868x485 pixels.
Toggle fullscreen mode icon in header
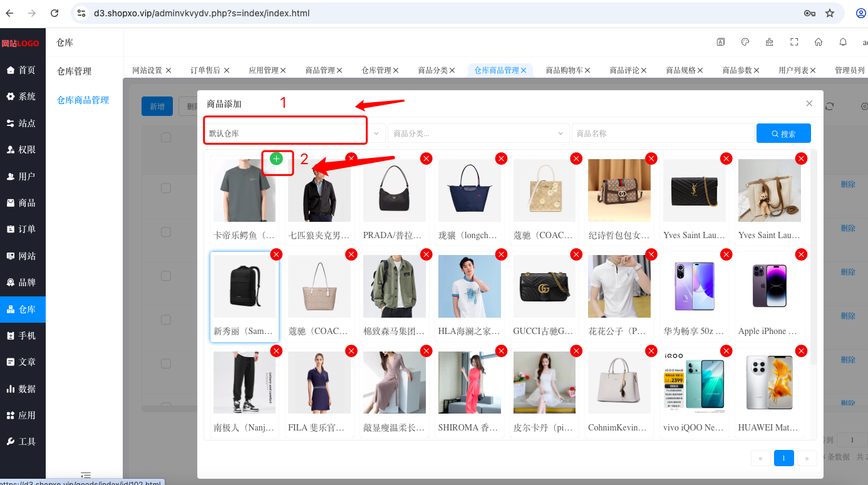point(794,42)
